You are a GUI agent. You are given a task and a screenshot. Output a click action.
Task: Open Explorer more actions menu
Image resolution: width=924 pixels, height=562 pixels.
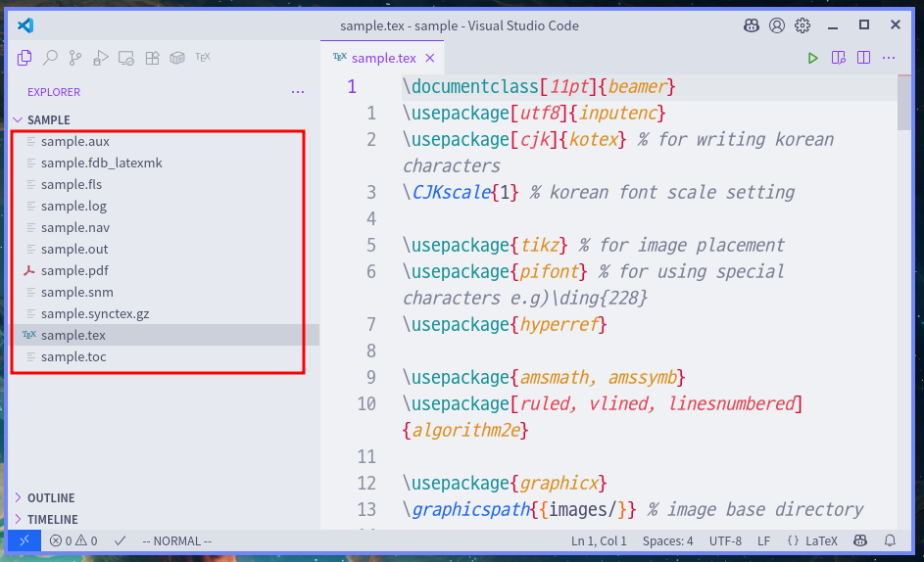coord(298,92)
